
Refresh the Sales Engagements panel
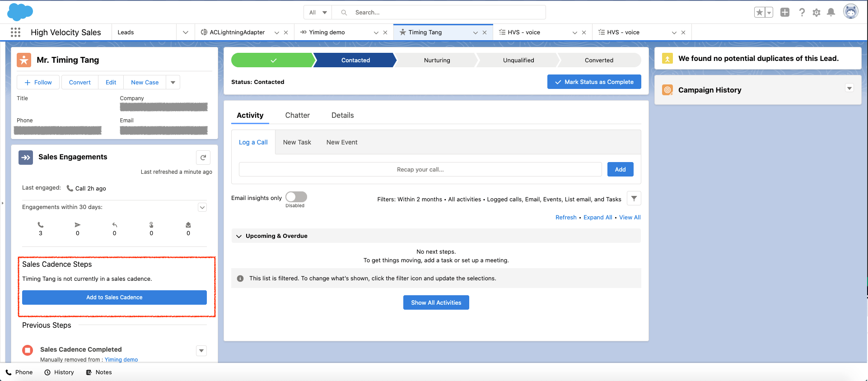pos(203,158)
